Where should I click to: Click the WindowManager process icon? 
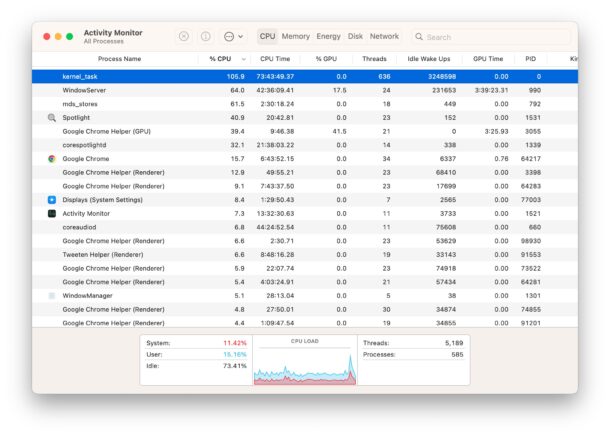pyautogui.click(x=52, y=296)
